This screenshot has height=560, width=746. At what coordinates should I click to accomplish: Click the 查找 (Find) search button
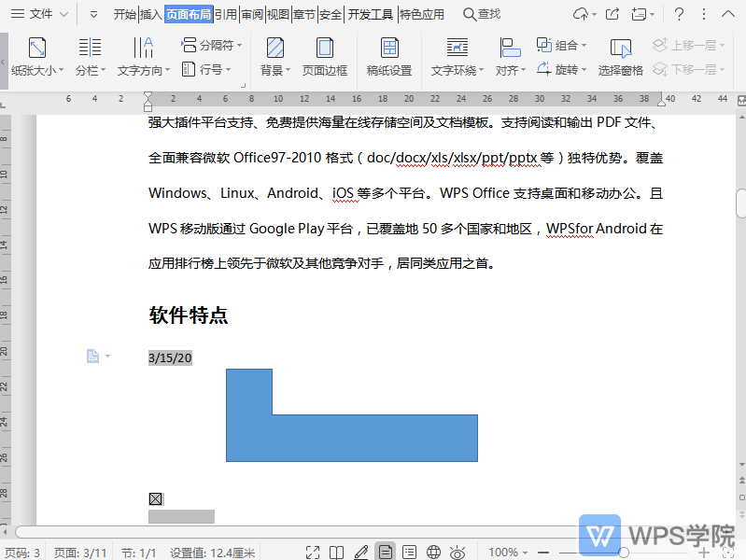482,14
